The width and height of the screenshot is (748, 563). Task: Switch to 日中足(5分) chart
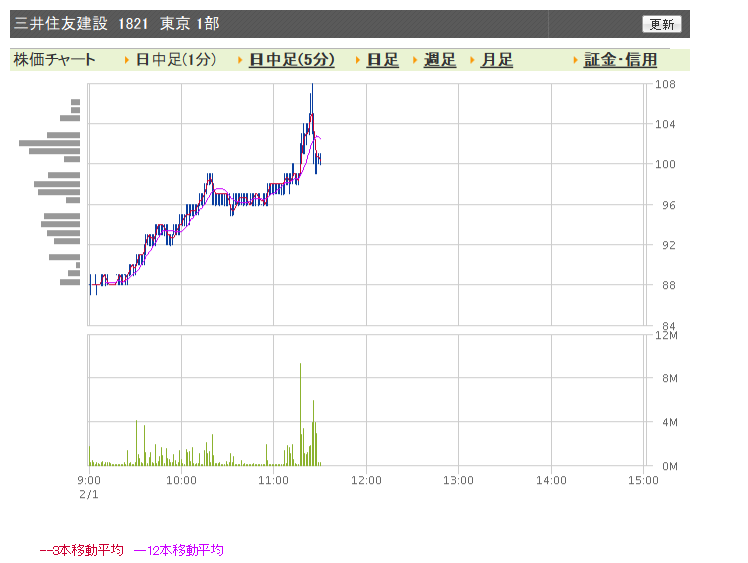(x=291, y=60)
